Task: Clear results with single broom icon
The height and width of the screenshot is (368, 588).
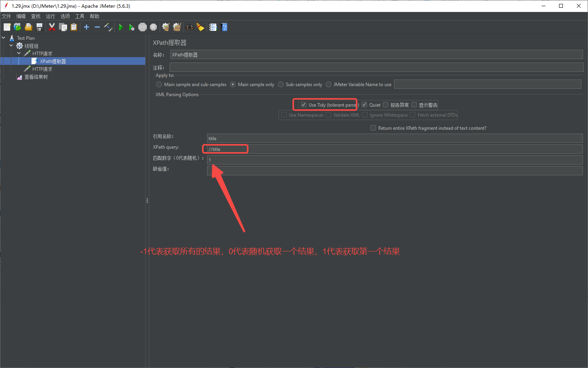Action: pyautogui.click(x=166, y=27)
